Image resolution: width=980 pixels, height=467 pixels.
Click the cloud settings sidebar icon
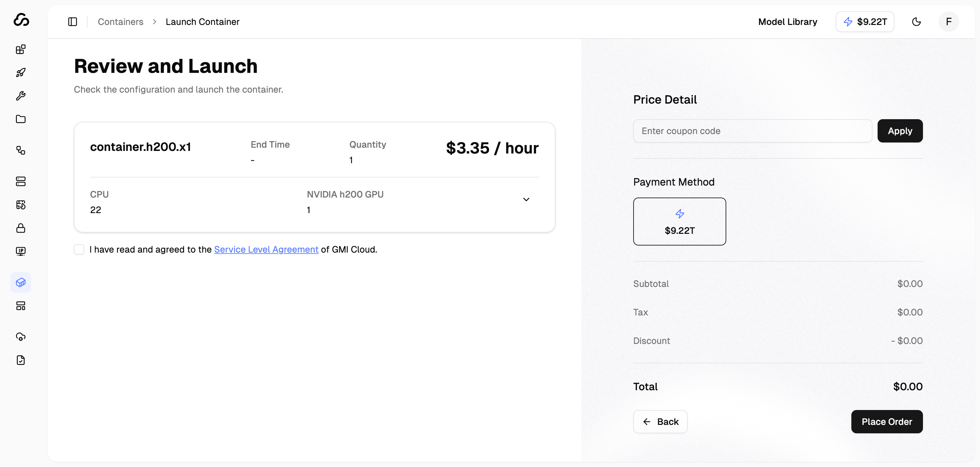(x=20, y=337)
